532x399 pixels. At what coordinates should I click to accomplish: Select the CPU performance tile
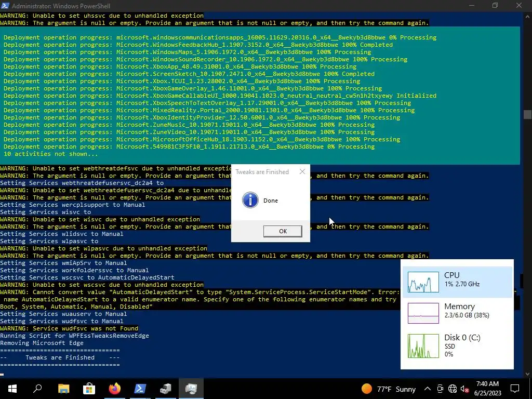pyautogui.click(x=457, y=282)
